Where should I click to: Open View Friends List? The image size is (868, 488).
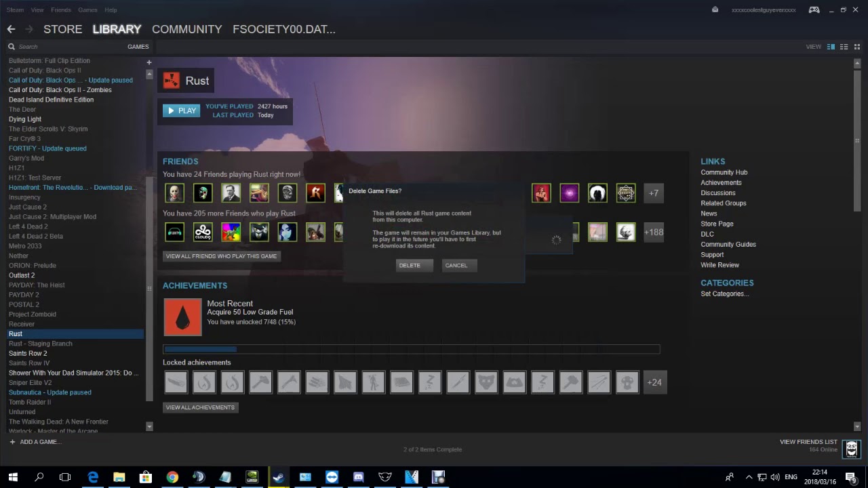coord(808,442)
